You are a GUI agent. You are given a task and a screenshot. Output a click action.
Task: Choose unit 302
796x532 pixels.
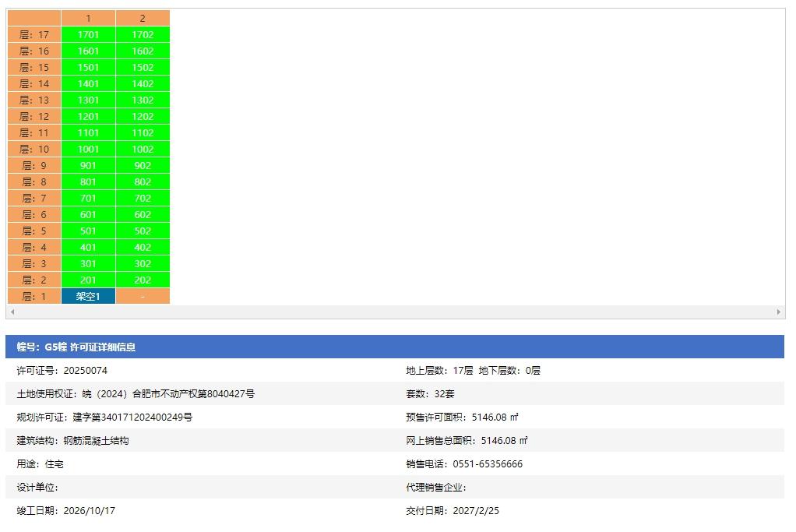click(x=143, y=263)
